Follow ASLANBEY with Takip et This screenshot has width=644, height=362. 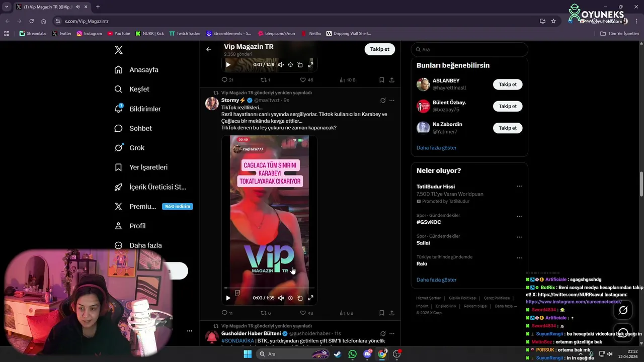[508, 84]
